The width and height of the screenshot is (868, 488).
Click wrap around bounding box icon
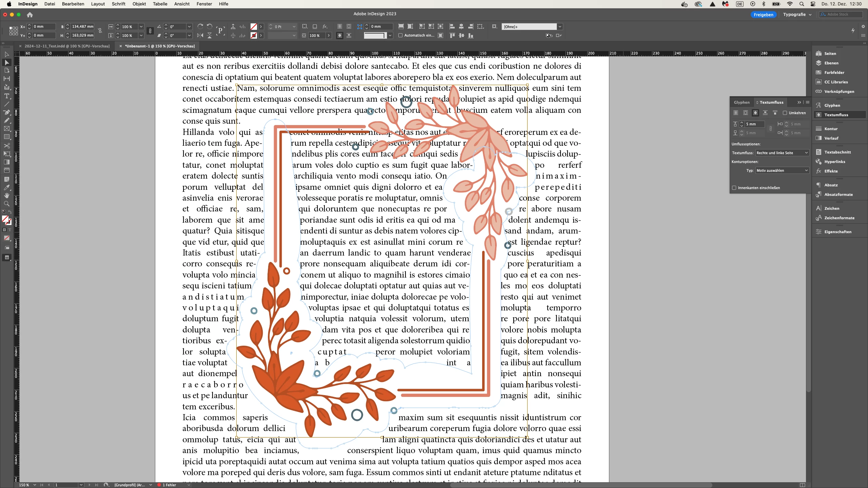coord(745,113)
